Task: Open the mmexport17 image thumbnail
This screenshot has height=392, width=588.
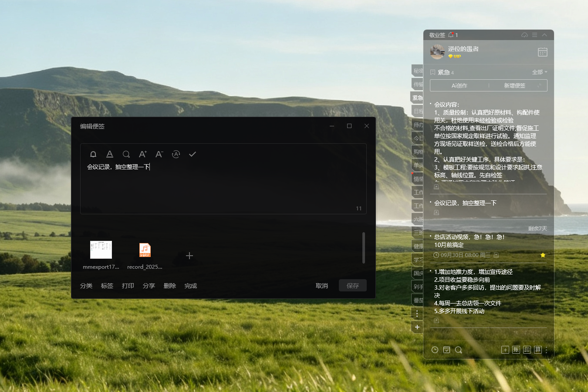Action: point(101,256)
